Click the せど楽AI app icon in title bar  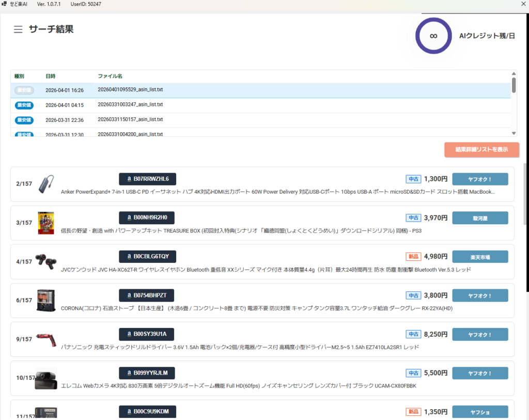(5, 4)
